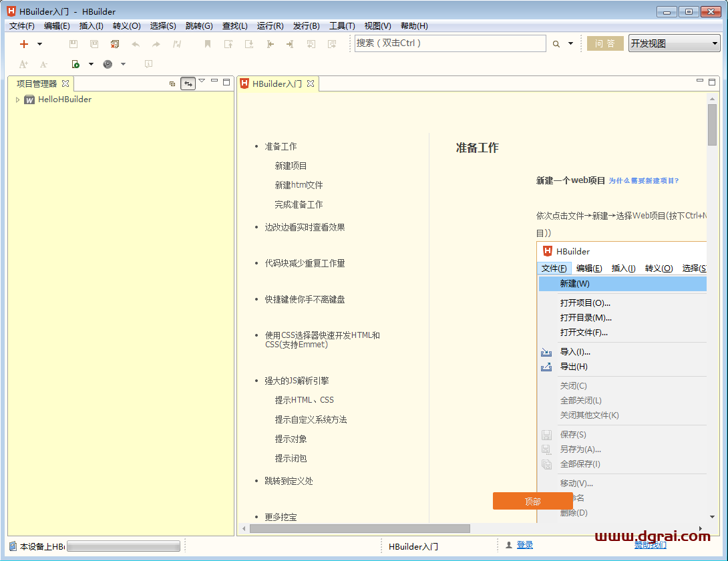Click the 登录 login link
Viewport: 728px width, 561px height.
[x=525, y=545]
